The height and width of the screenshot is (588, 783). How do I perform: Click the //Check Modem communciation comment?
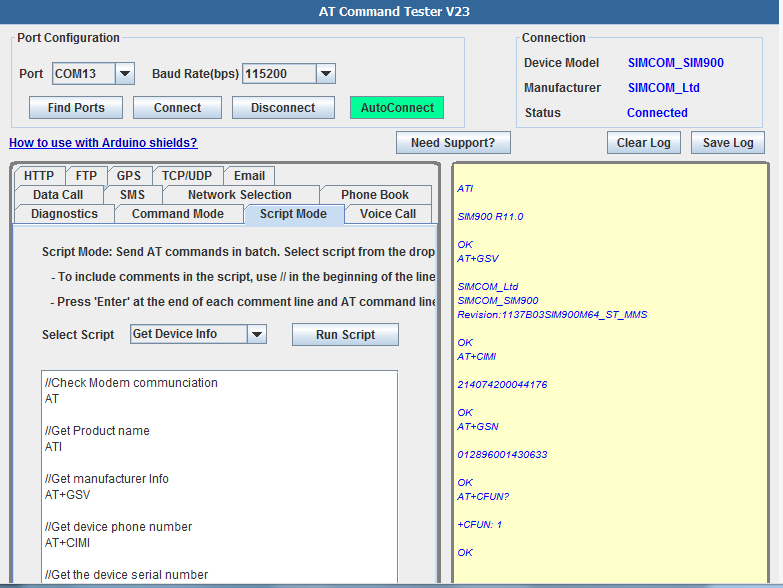pos(131,383)
